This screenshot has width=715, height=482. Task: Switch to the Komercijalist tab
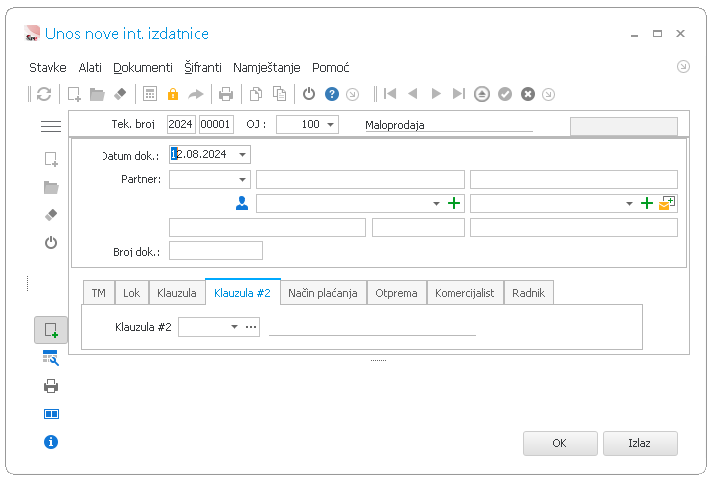coord(465,293)
